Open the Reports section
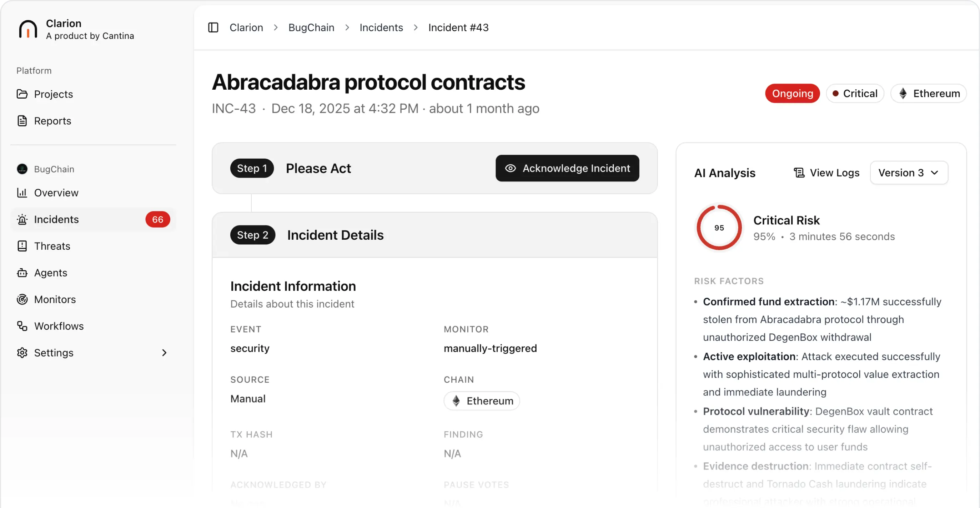 (52, 121)
